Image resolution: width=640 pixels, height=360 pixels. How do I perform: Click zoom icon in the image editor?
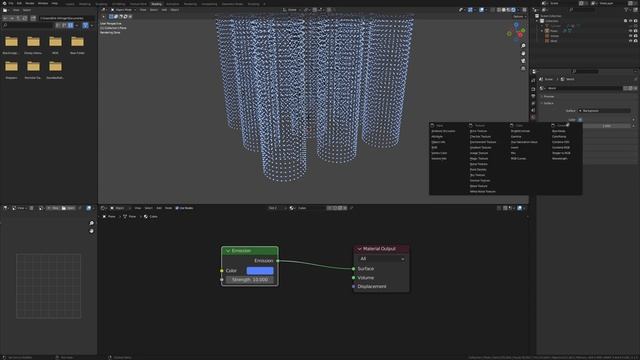click(91, 223)
